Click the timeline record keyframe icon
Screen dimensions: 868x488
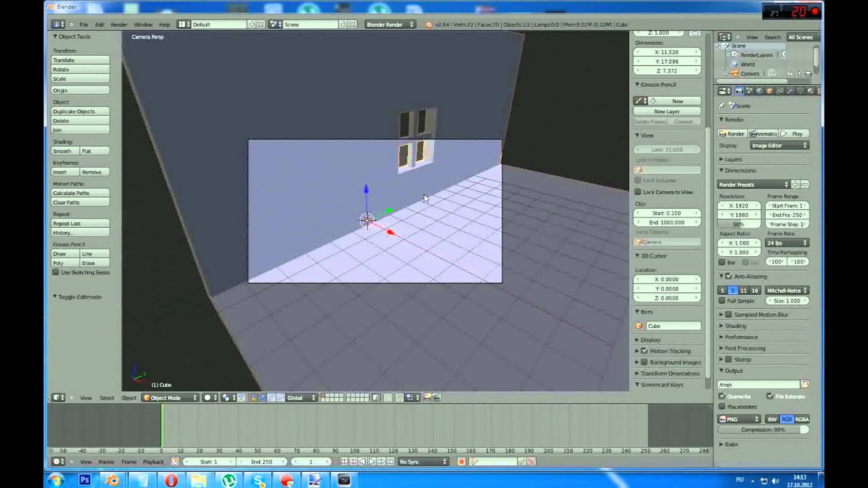[461, 462]
